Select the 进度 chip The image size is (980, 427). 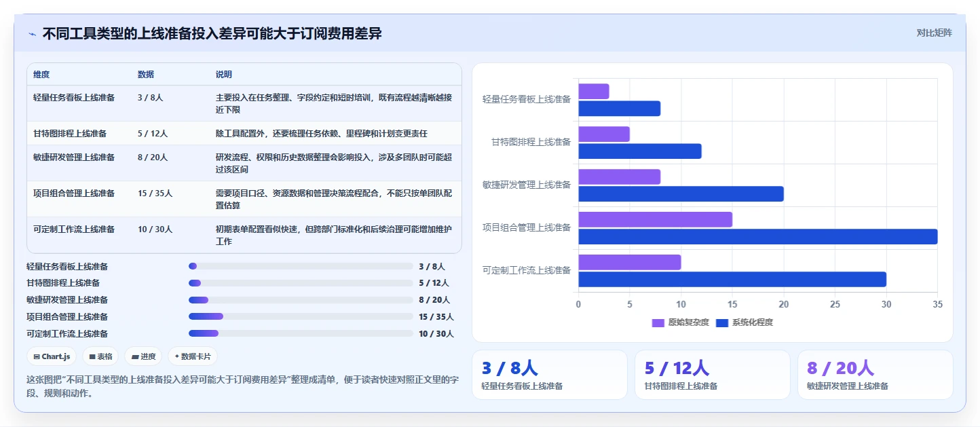[143, 356]
